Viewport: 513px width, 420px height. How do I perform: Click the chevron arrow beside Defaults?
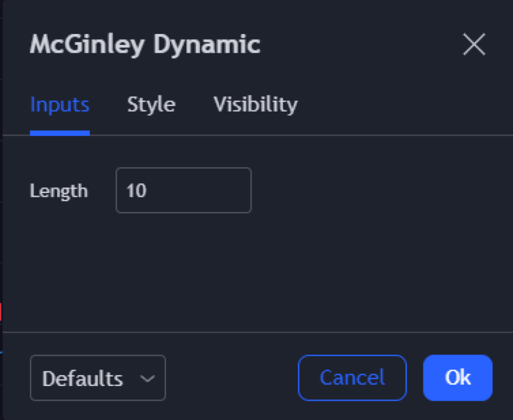pos(147,378)
